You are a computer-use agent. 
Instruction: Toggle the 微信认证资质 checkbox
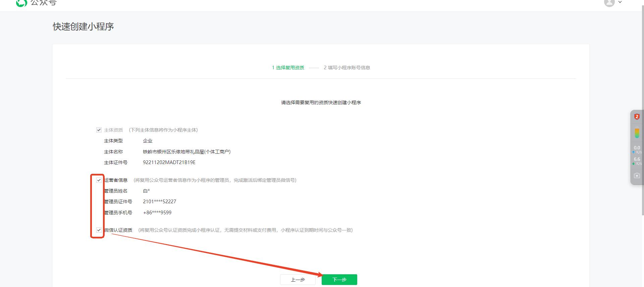tap(99, 230)
